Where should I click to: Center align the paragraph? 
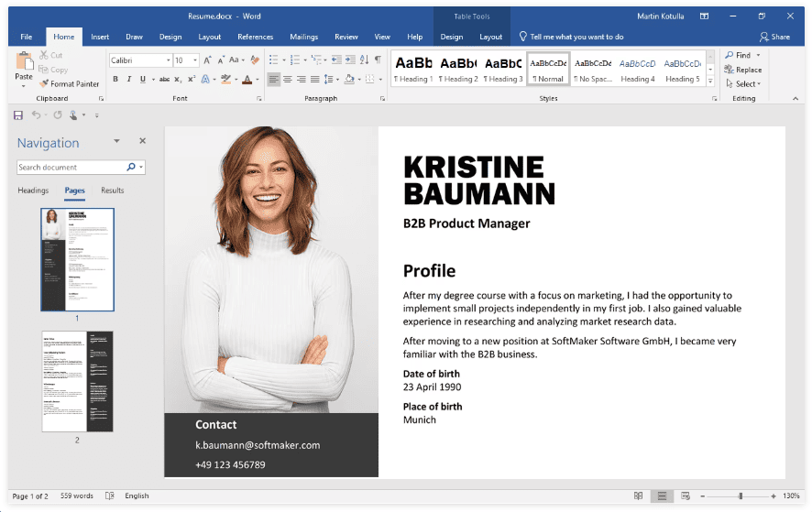tap(288, 79)
